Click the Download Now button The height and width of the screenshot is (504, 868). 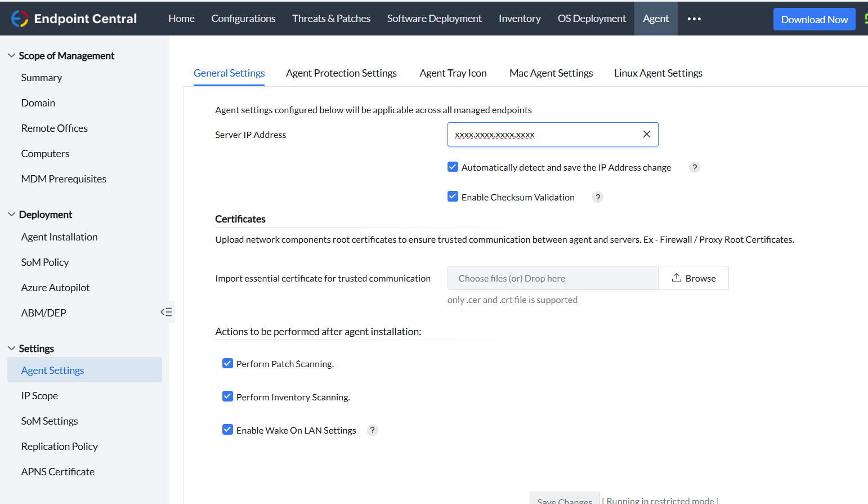click(x=814, y=19)
